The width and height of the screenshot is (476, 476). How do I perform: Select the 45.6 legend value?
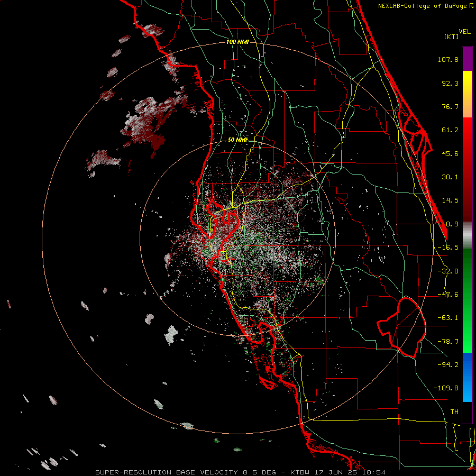450,153
